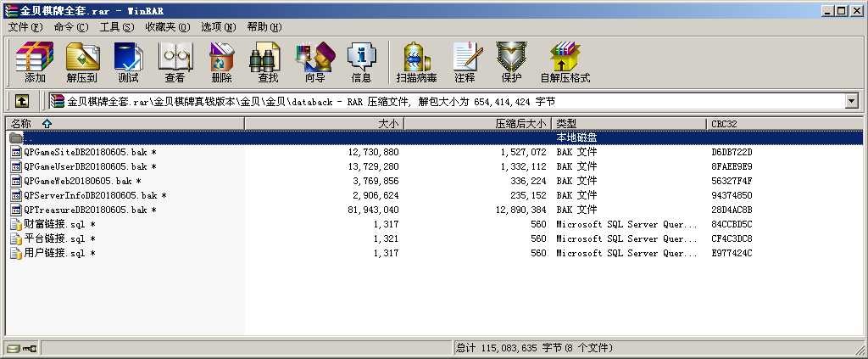The width and height of the screenshot is (868, 359).
Task: Show archive Info (信息) icon
Action: tap(361, 62)
